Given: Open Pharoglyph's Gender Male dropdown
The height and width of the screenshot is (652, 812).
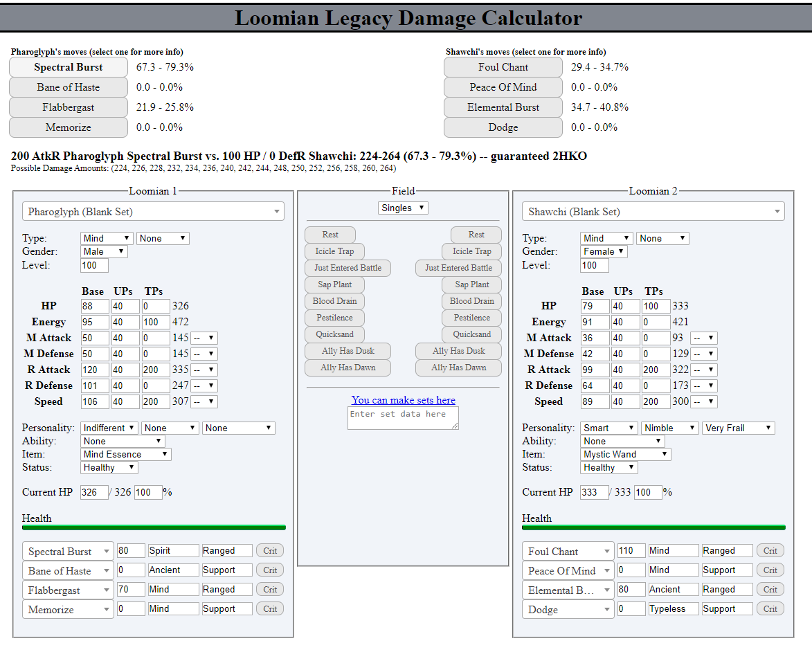Looking at the screenshot, I should (104, 251).
